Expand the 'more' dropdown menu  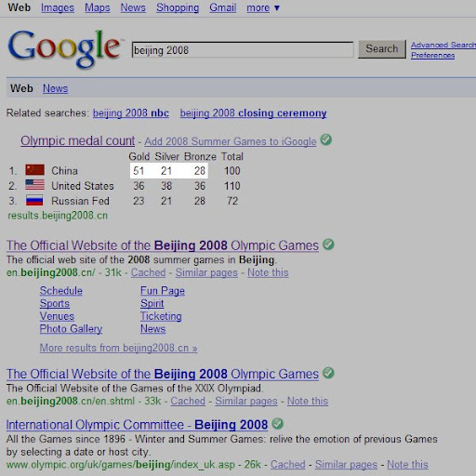pos(263,7)
